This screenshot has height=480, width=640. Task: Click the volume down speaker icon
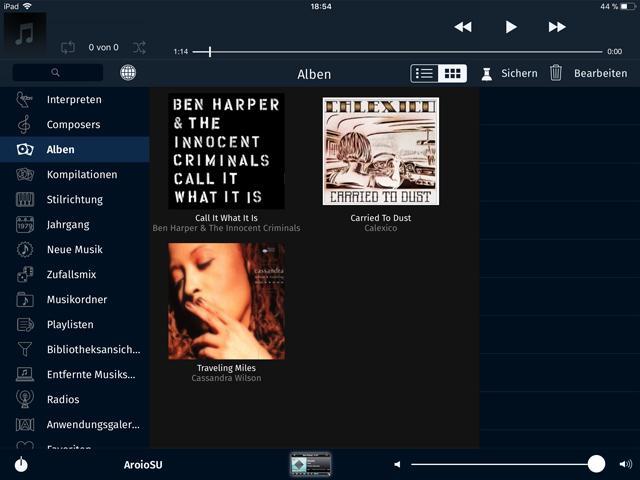tap(397, 464)
